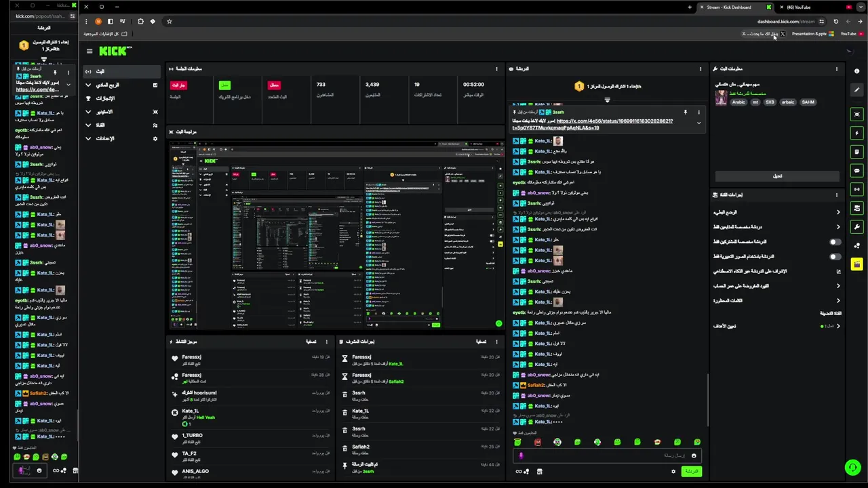This screenshot has width=868, height=488.
Task: Open the emoji picker in chat input
Action: (x=694, y=455)
